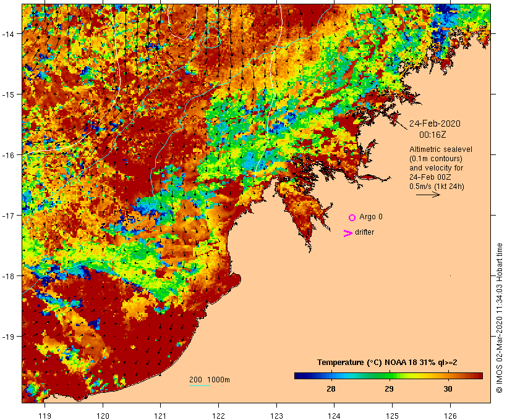Viewport: 507px width, 420px height.
Task: Click longitude label '125'
Action: pyautogui.click(x=392, y=416)
